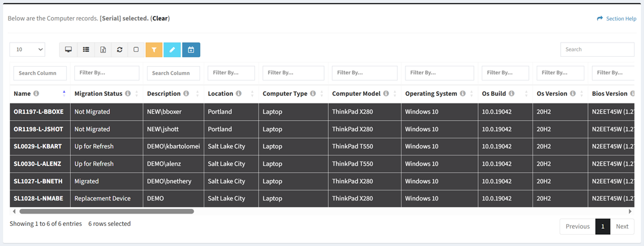Click the DEMO\bnethery description cell
The height and width of the screenshot is (246, 644).
point(174,181)
